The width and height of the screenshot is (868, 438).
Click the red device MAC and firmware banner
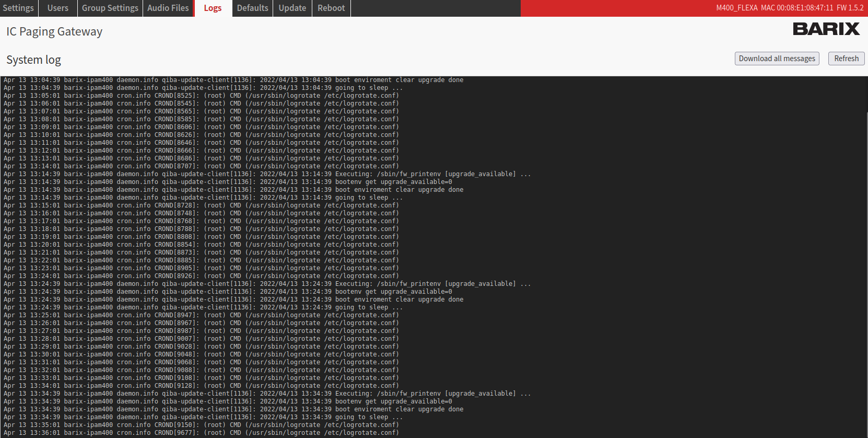coord(694,8)
